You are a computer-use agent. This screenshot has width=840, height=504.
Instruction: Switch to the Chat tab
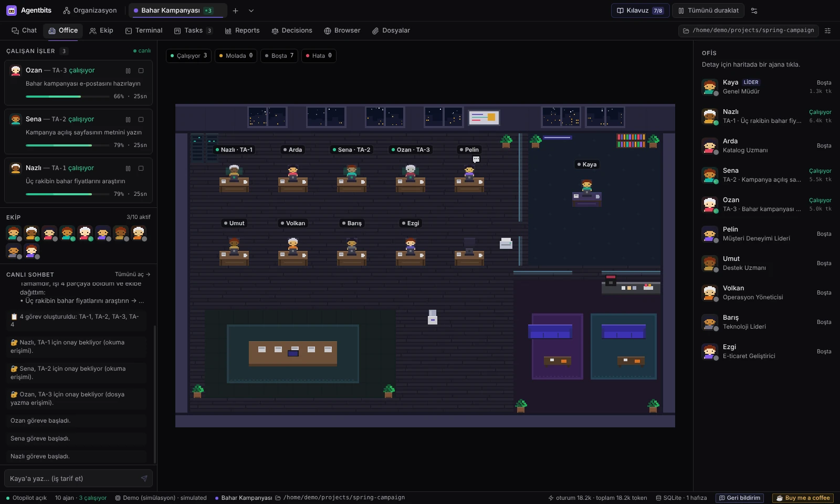coord(24,30)
